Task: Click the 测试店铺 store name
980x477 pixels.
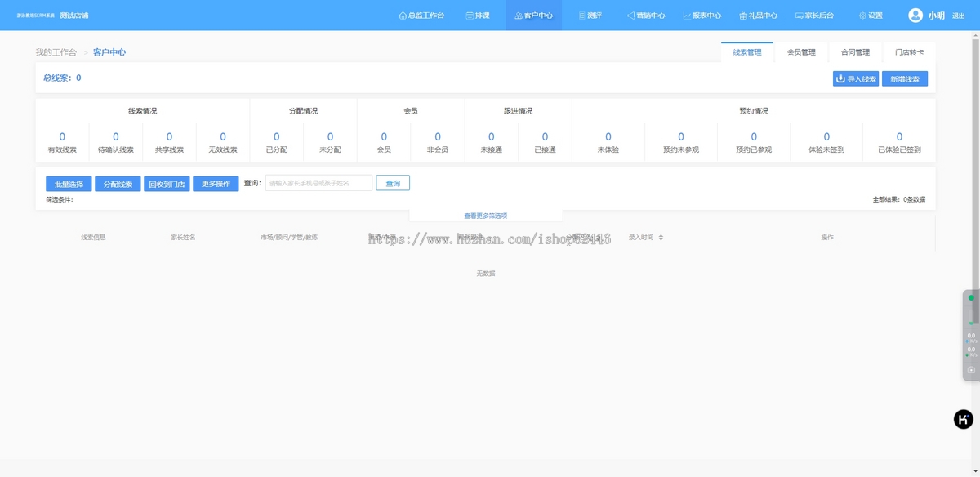Action: (73, 16)
